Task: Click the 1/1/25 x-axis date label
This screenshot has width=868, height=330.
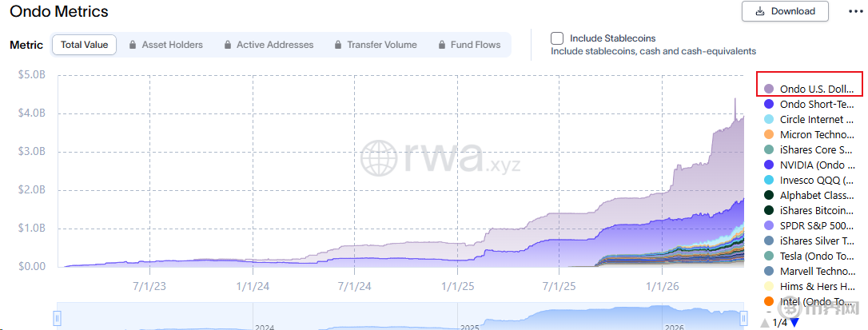Action: click(458, 286)
